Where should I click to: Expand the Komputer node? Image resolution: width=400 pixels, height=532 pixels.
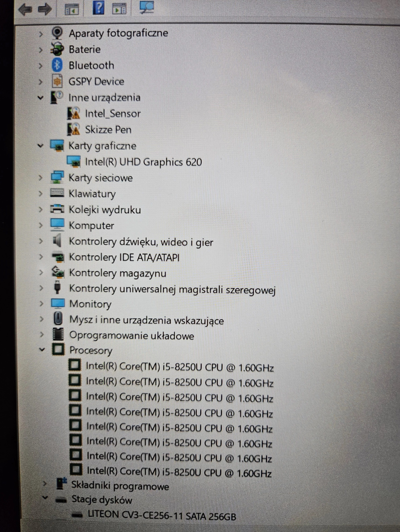pyautogui.click(x=41, y=225)
